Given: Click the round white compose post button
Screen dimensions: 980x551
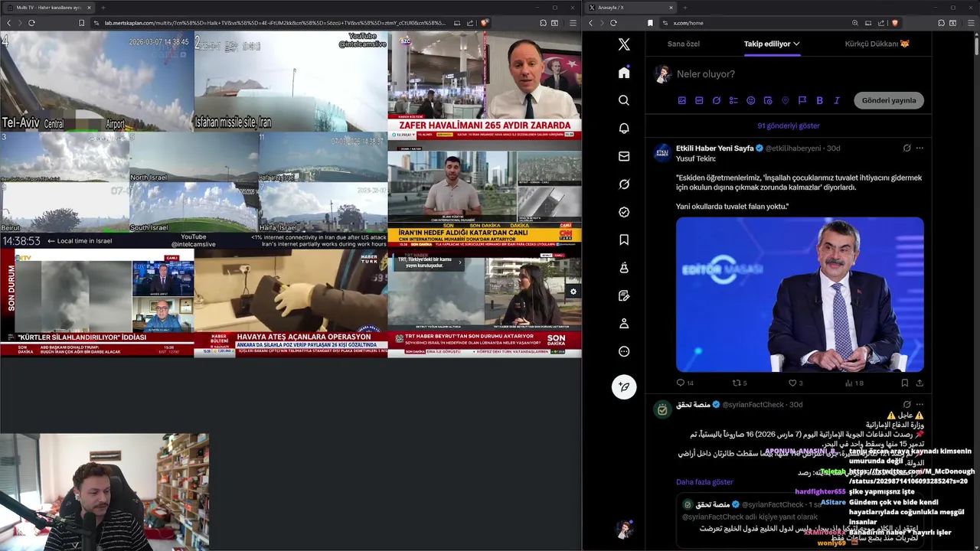Looking at the screenshot, I should coord(624,386).
